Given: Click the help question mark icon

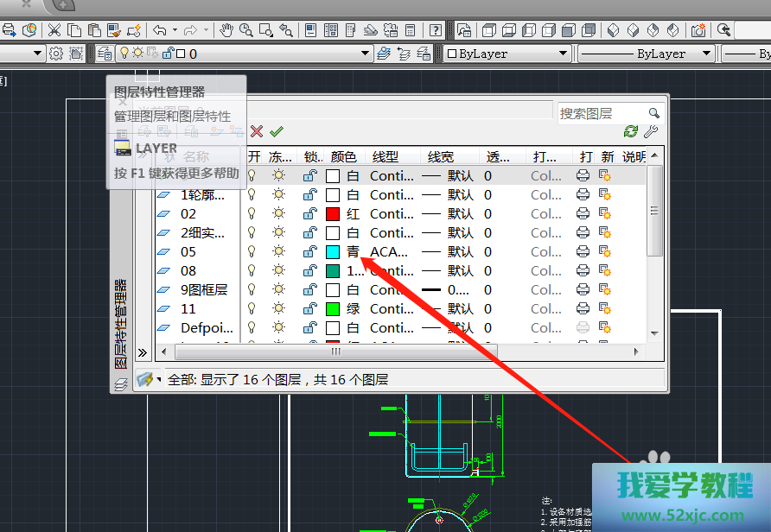Looking at the screenshot, I should tap(436, 30).
